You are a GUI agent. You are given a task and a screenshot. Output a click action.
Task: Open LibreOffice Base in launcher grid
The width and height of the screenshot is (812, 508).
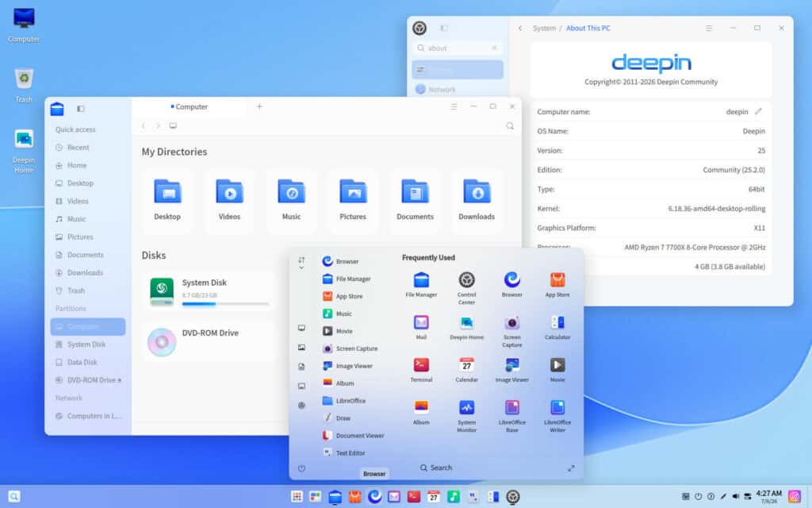(x=511, y=415)
